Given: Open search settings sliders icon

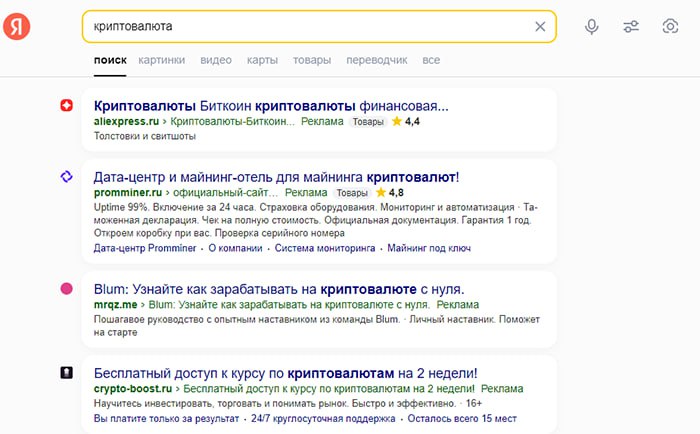Looking at the screenshot, I should tap(631, 27).
